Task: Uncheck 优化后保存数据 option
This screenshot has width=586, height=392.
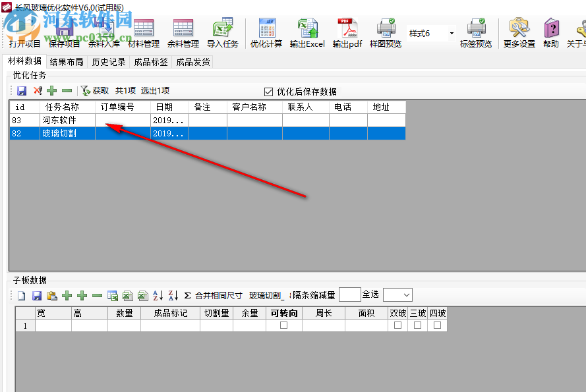Action: click(267, 92)
